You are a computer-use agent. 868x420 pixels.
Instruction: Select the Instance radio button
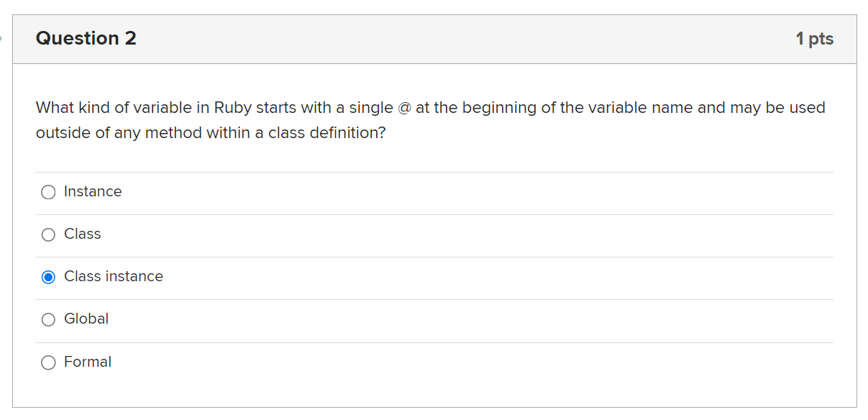[x=48, y=192]
